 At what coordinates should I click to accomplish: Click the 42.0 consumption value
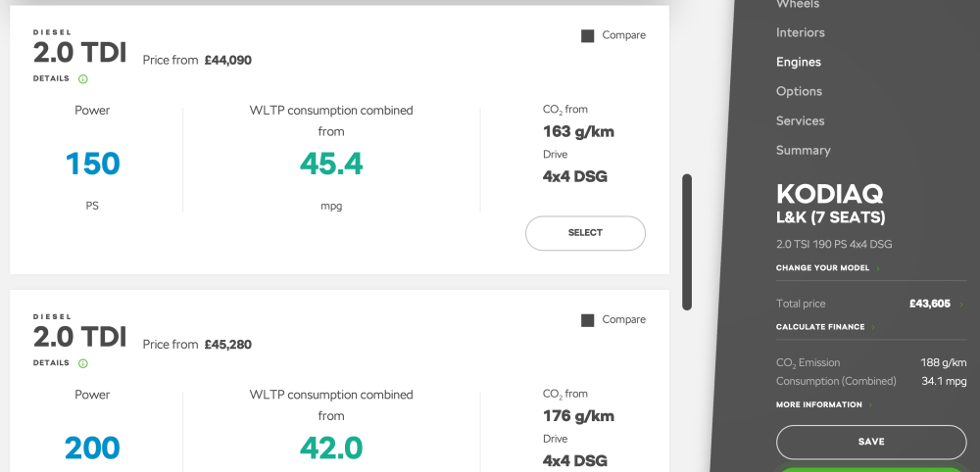pyautogui.click(x=331, y=448)
